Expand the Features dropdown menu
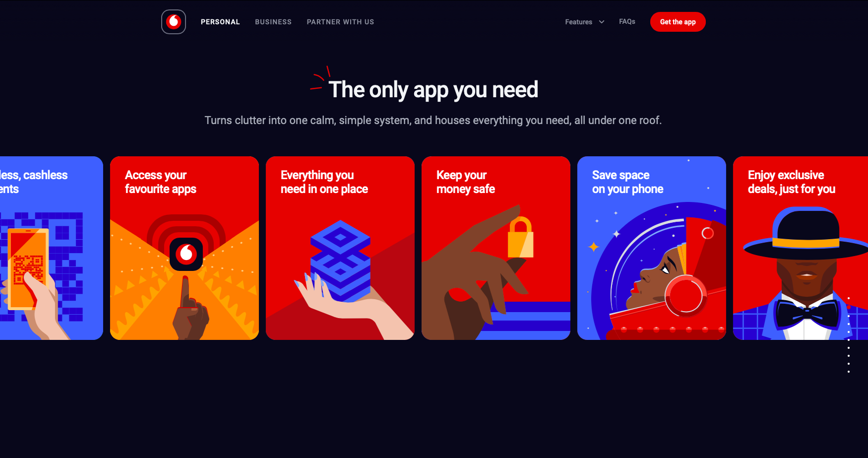 (x=584, y=22)
